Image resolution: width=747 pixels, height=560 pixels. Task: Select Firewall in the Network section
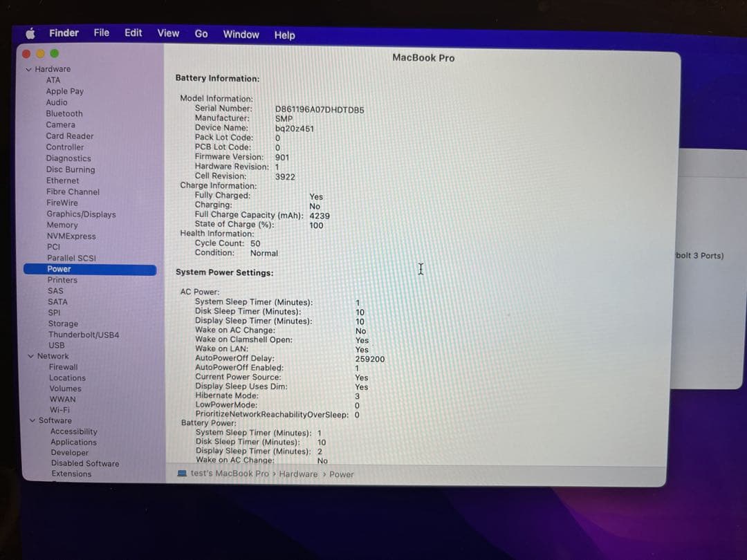coord(64,366)
